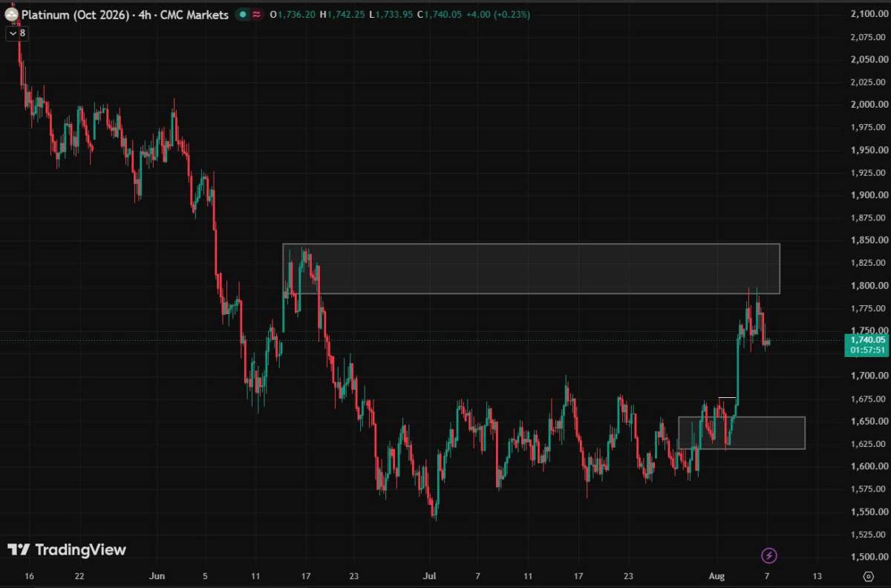
Task: Click the open value O1,736.20
Action: coord(292,15)
